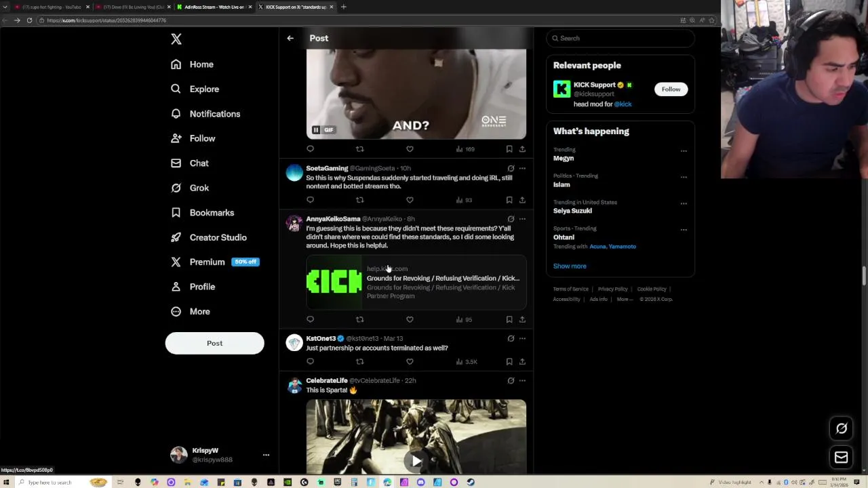
Task: Open the Grok floating button
Action: click(842, 428)
